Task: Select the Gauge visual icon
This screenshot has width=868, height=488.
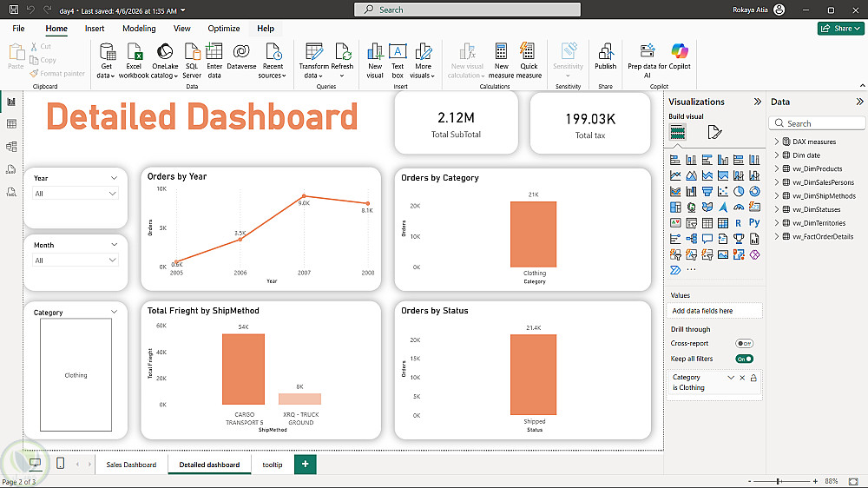Action: tap(739, 208)
